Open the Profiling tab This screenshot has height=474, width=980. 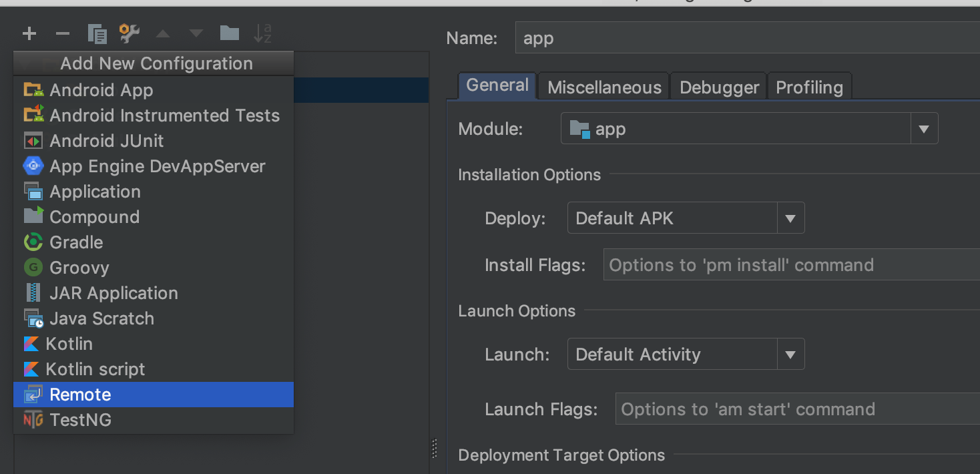pyautogui.click(x=809, y=87)
